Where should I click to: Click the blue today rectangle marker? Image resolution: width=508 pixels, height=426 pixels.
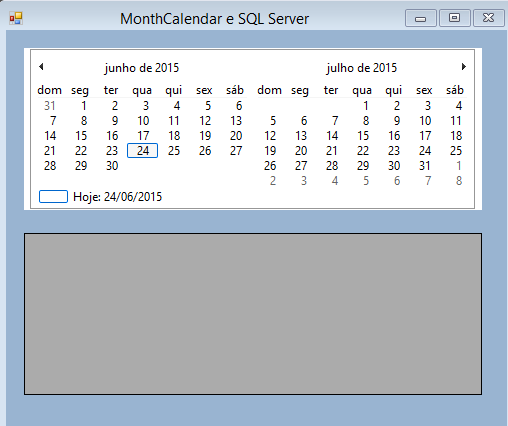pos(53,197)
